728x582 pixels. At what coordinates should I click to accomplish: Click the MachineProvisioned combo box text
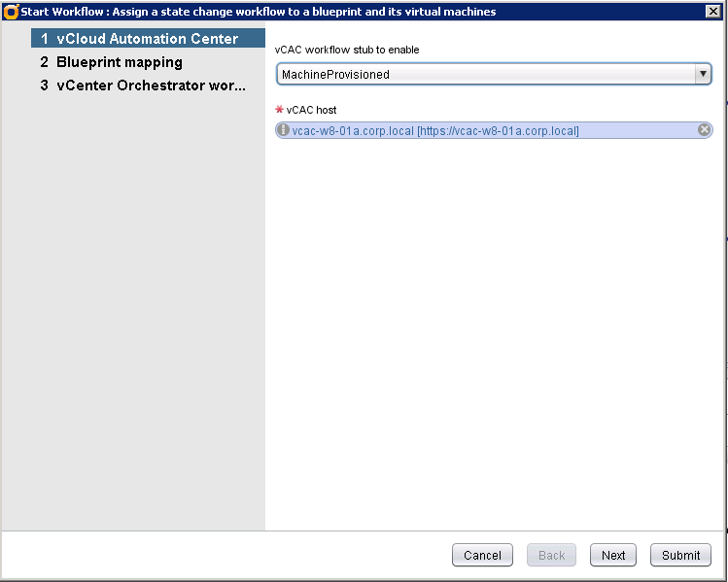[335, 74]
